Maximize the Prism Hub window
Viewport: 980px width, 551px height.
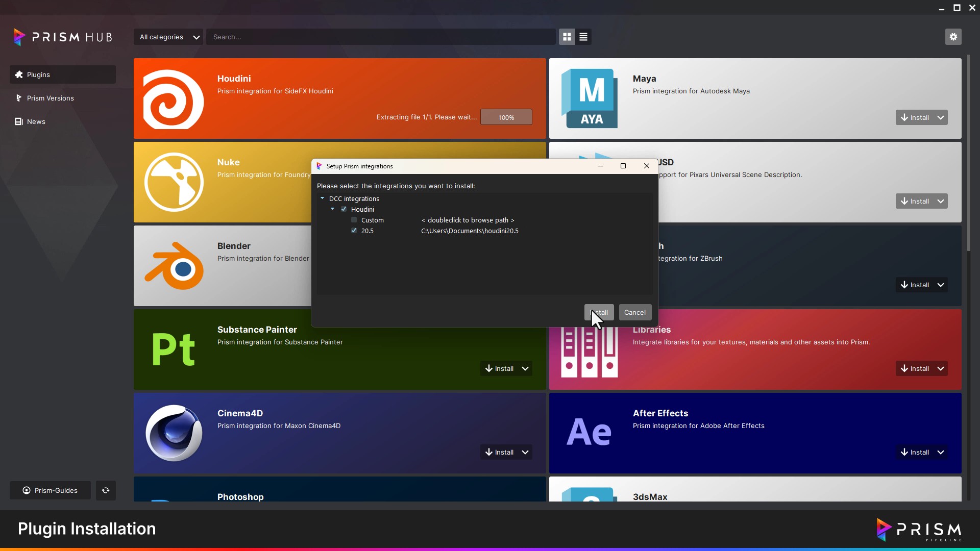coord(957,8)
